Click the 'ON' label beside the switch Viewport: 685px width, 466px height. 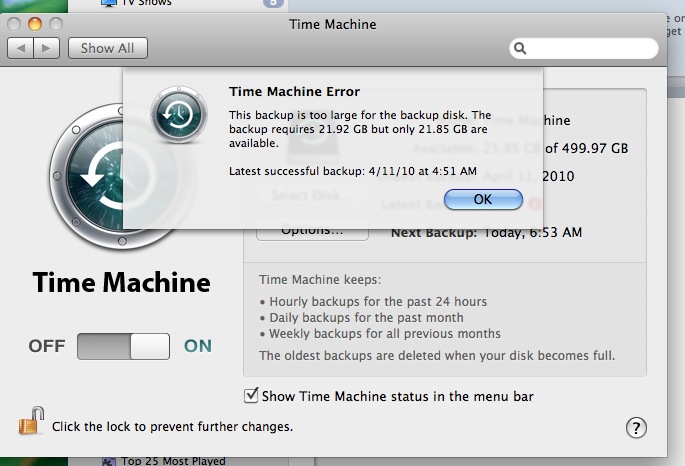pos(198,346)
